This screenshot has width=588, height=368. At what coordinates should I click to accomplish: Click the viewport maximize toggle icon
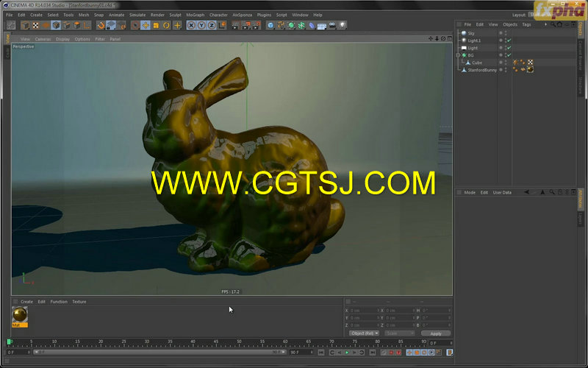449,39
